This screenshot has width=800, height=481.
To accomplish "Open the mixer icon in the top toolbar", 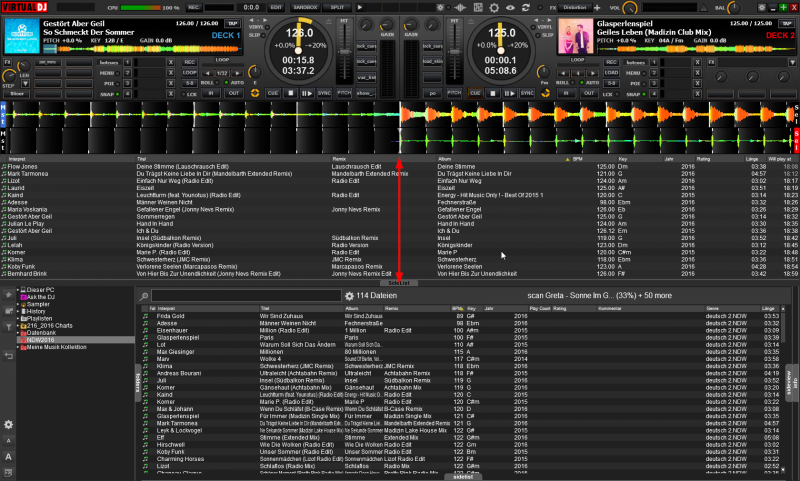I will [x=478, y=8].
